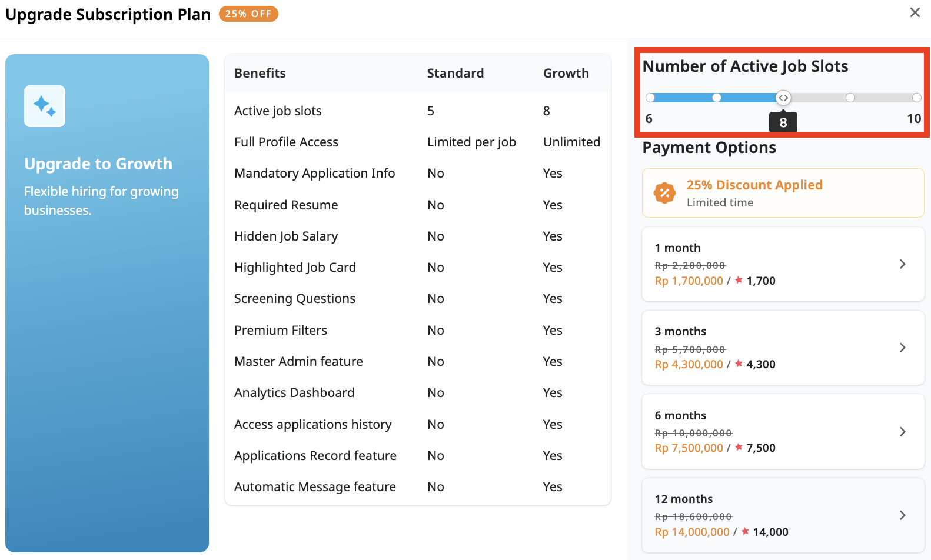Set slider to 10 job slots stop
The image size is (931, 560).
pos(916,98)
